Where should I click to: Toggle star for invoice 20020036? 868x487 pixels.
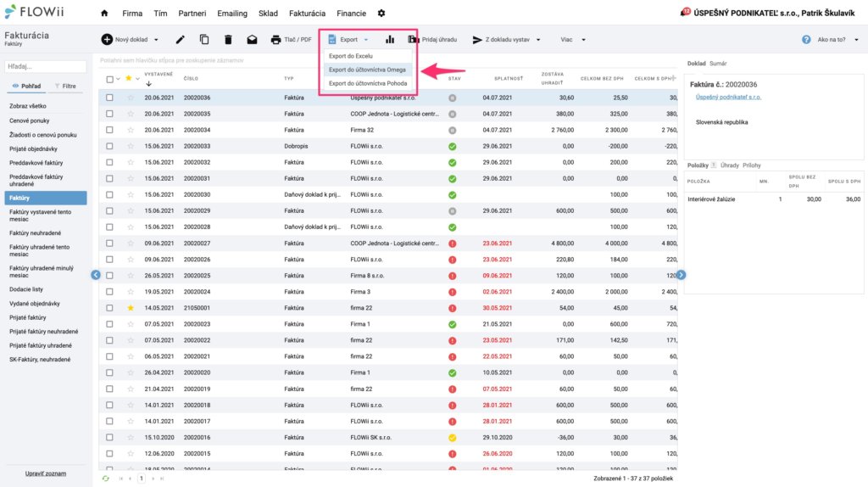tap(131, 98)
